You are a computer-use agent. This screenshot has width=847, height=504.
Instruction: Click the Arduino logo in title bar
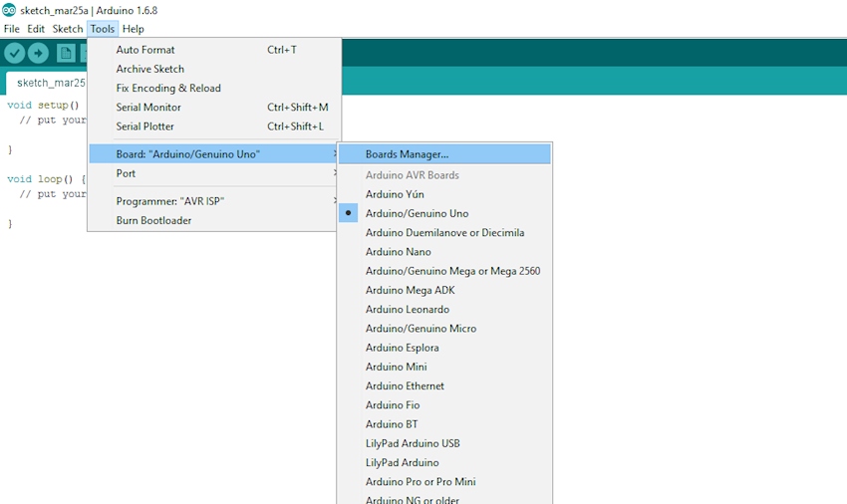click(x=9, y=10)
